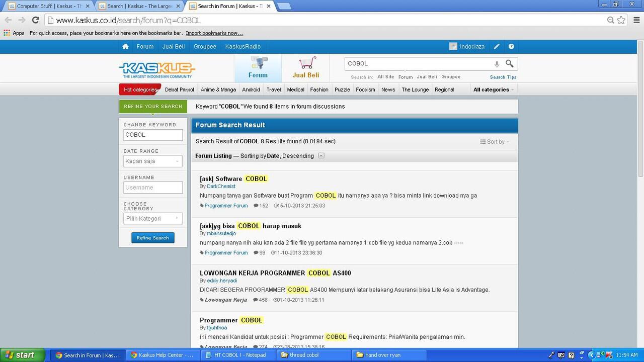Screen dimensions: 644x362
Task: Click the browser address bar
Action: pyautogui.click(x=327, y=20)
